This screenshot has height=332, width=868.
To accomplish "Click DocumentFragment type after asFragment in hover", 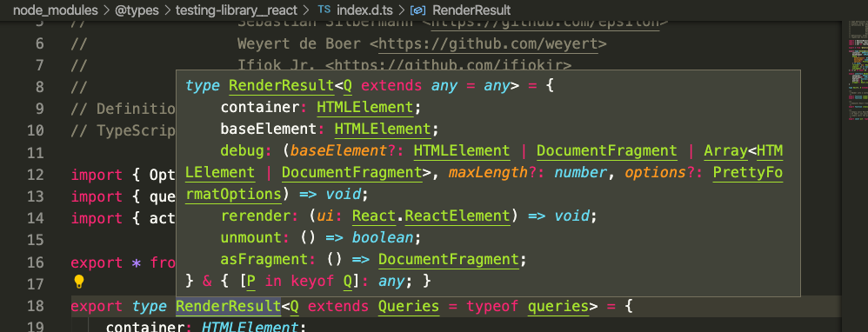I will pos(449,260).
